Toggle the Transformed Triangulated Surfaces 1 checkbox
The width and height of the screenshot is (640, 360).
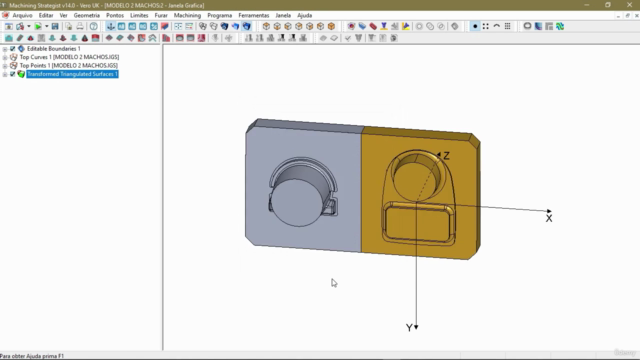coord(13,74)
